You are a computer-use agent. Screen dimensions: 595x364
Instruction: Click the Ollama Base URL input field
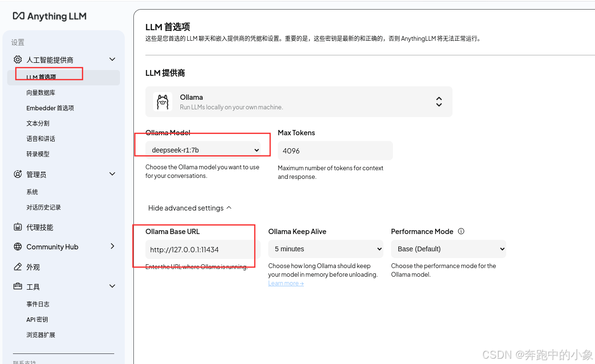203,249
